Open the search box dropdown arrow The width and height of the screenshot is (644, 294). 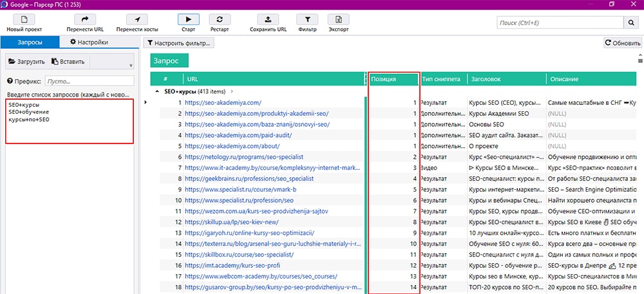pos(616,23)
